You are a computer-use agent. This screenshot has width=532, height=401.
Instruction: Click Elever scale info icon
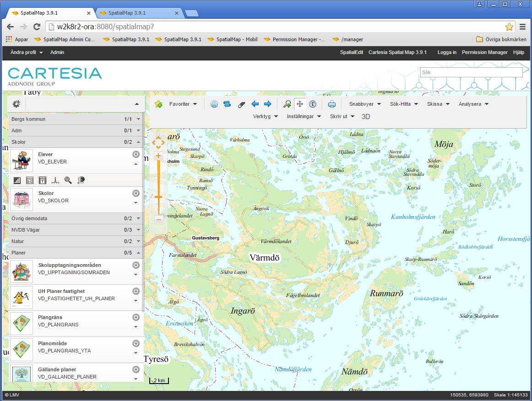pos(55,180)
